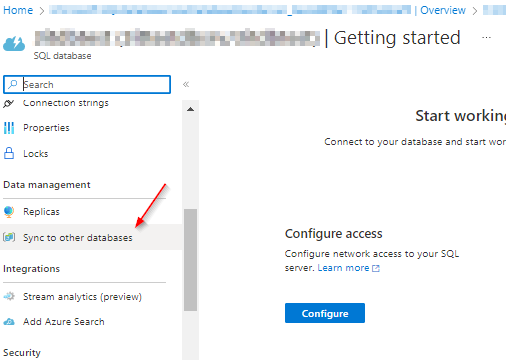
Task: Click the sidebar vertical scrollbar thumb
Action: point(190,260)
